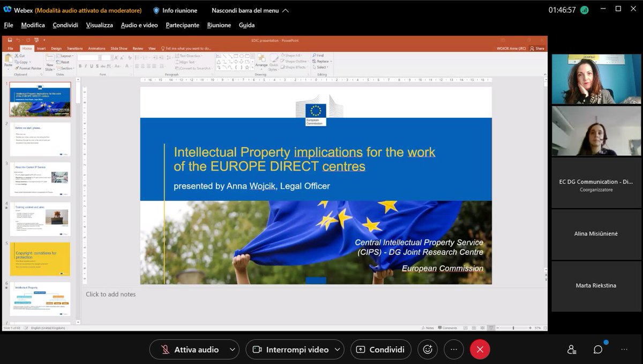The height and width of the screenshot is (364, 643).
Task: Click the Share button in PowerPoint
Action: pyautogui.click(x=537, y=48)
